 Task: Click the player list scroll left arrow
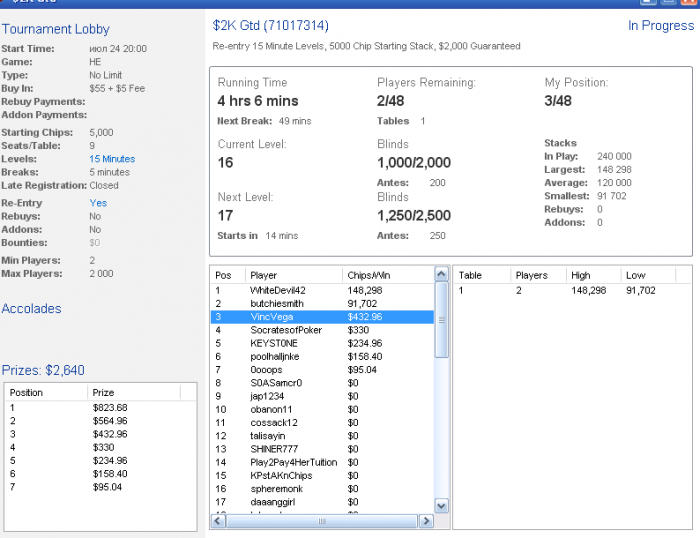pyautogui.click(x=217, y=521)
